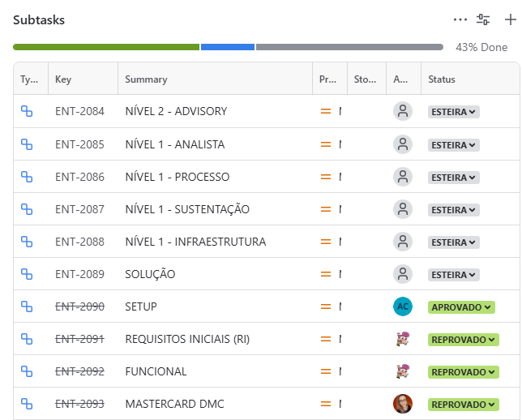Click the NÍVEL 2 - ADVISORY summary
The height and width of the screenshot is (420, 522).
pyautogui.click(x=176, y=111)
